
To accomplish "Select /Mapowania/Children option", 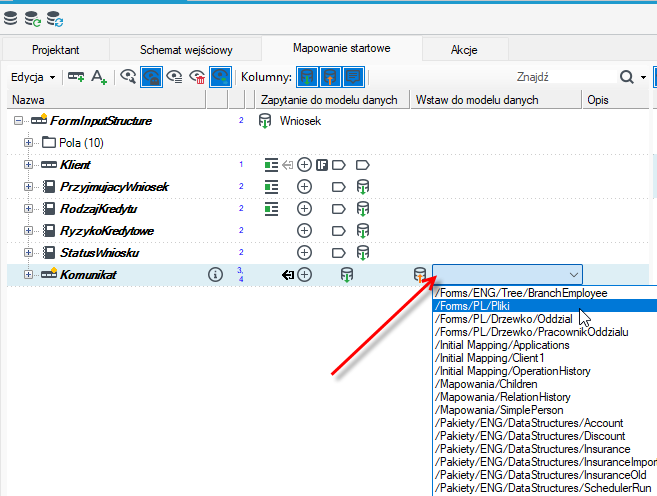I will 486,384.
